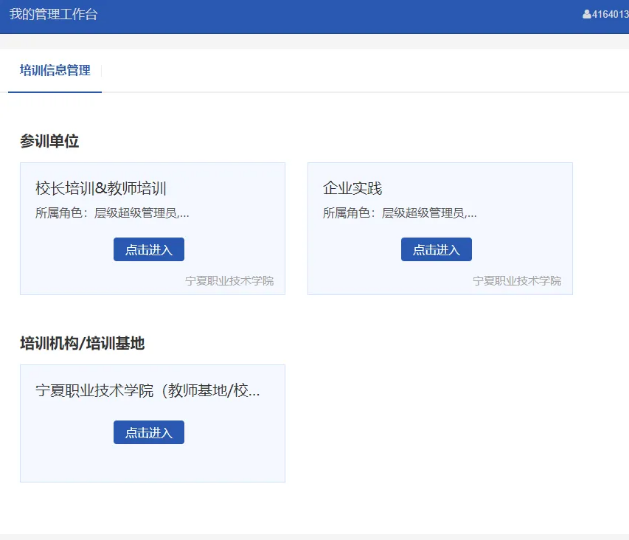
Task: Click 宁夏职业技术学院 label in 校长培训&教师培训 card
Action: 229,281
